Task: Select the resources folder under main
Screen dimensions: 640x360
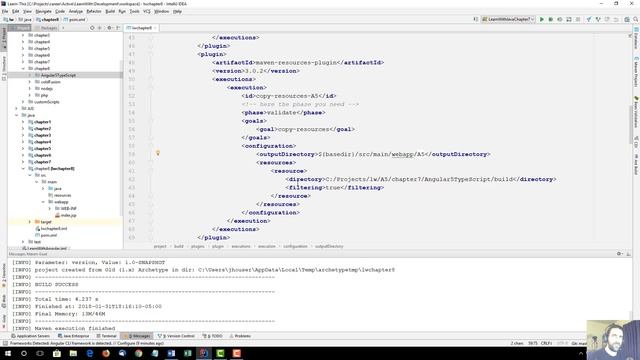Action: click(60, 195)
